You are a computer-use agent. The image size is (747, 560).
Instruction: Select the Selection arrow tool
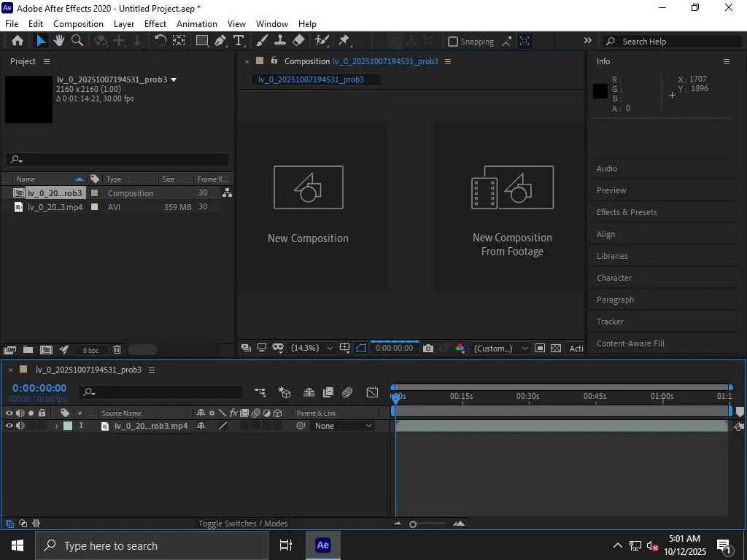(x=41, y=41)
